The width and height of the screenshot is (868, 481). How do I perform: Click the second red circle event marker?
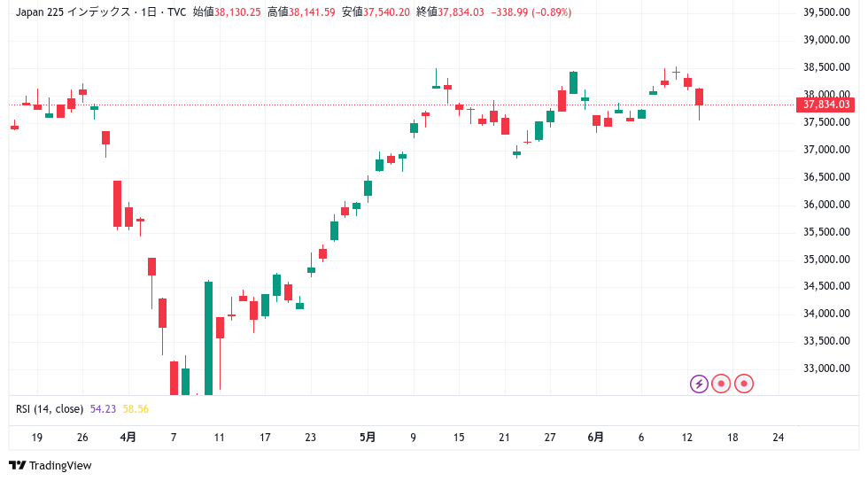(743, 384)
